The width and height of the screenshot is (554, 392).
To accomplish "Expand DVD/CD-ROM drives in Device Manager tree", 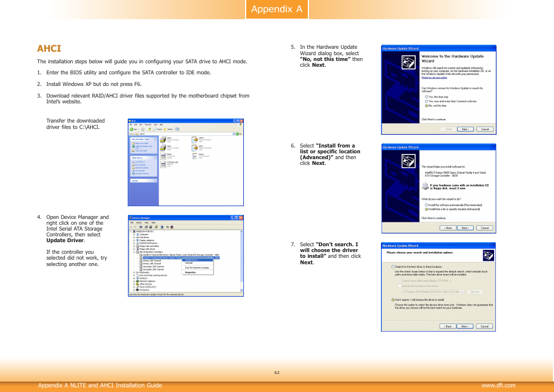I will point(134,243).
